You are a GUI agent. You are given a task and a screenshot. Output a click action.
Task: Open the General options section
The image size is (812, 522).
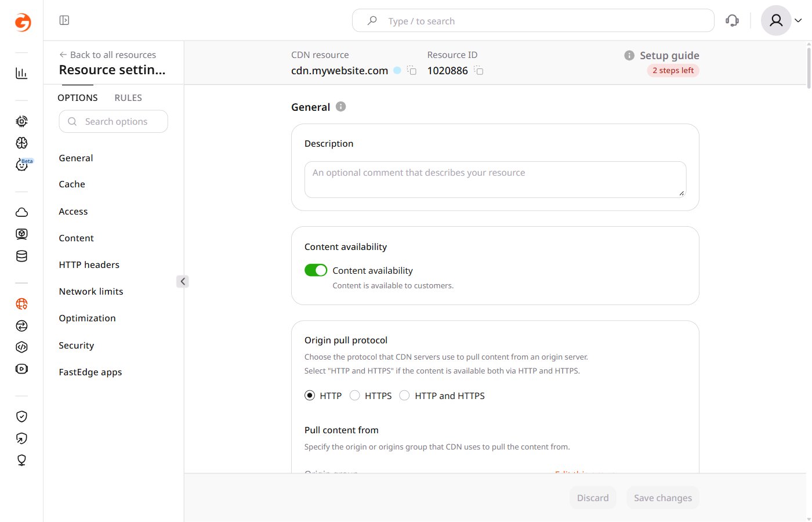pyautogui.click(x=76, y=158)
